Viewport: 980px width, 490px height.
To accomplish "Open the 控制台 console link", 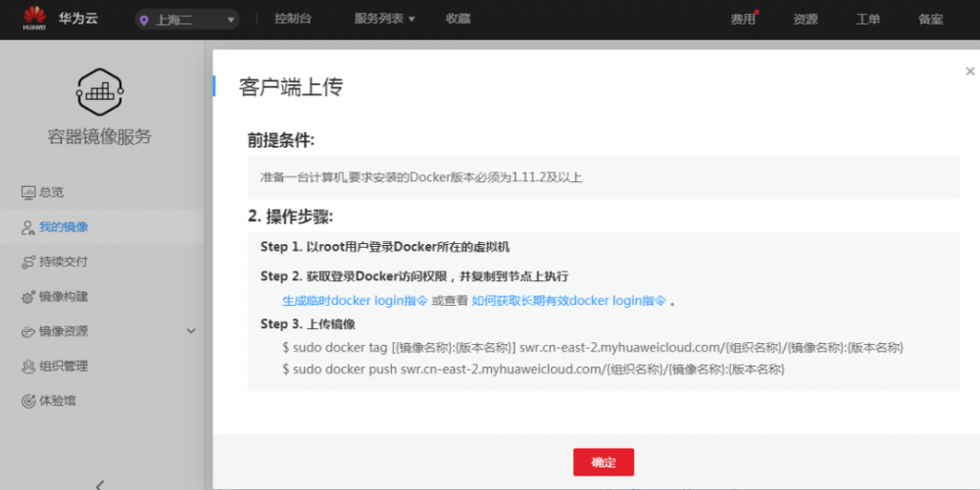I will coord(292,19).
